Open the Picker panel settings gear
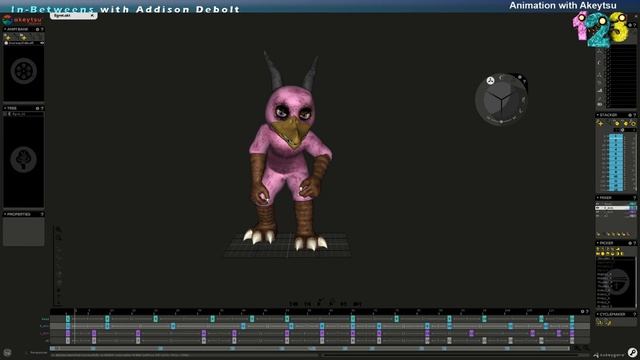The image size is (640, 360). click(x=630, y=243)
